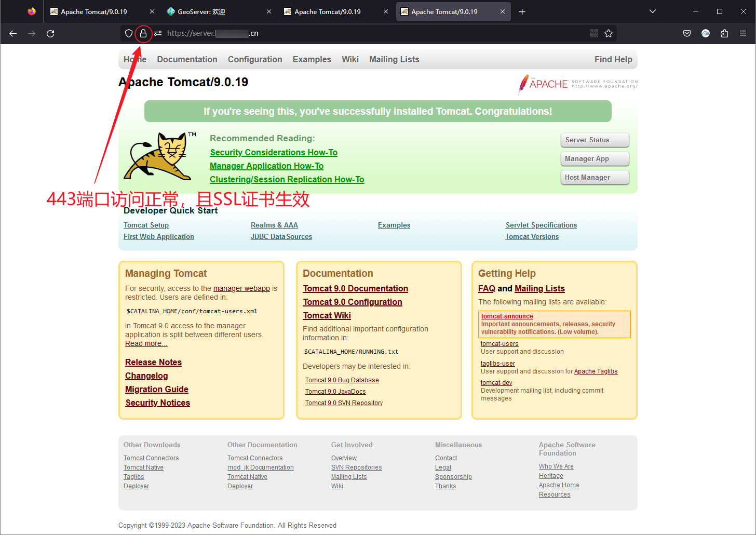The width and height of the screenshot is (756, 535).
Task: Open the Configuration nav item
Action: pos(255,59)
